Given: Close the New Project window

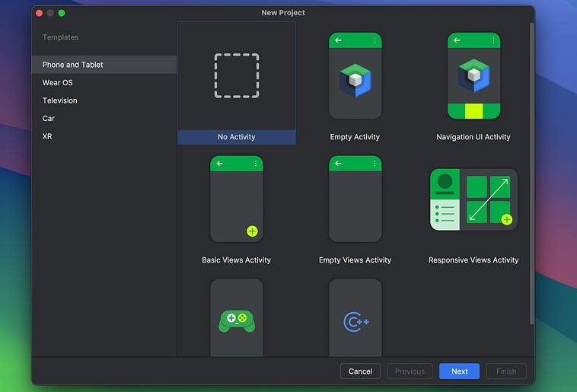Looking at the screenshot, I should pos(40,13).
